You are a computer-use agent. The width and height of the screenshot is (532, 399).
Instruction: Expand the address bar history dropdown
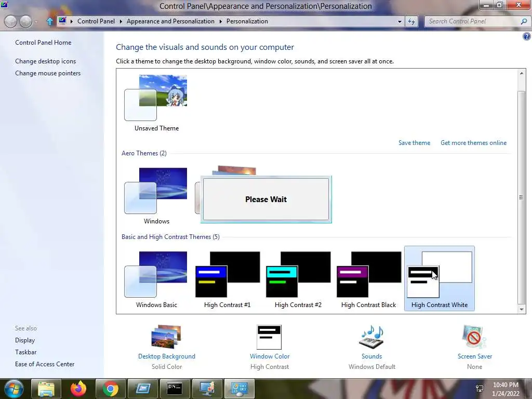click(x=400, y=21)
